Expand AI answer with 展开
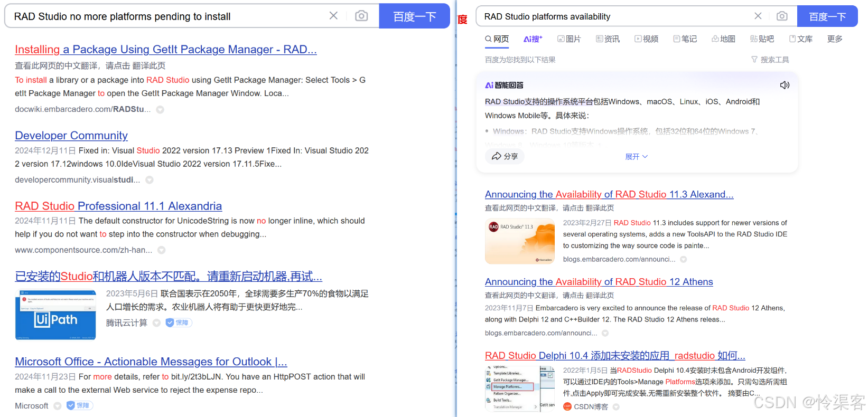 [x=636, y=156]
